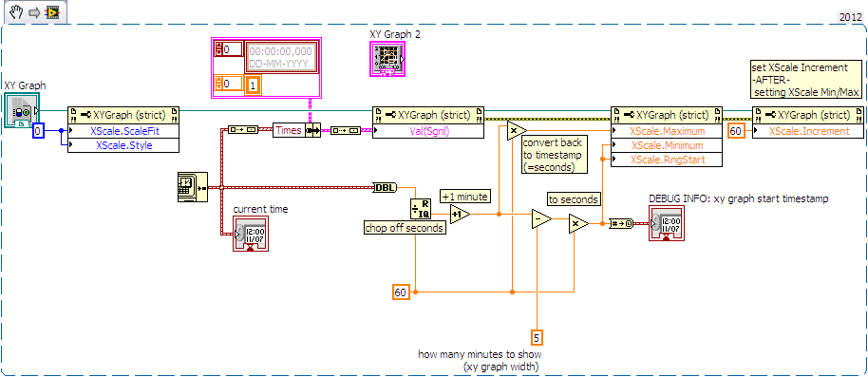Click the lower cluster index stepper
This screenshot has width=868, height=377.
pos(218,83)
